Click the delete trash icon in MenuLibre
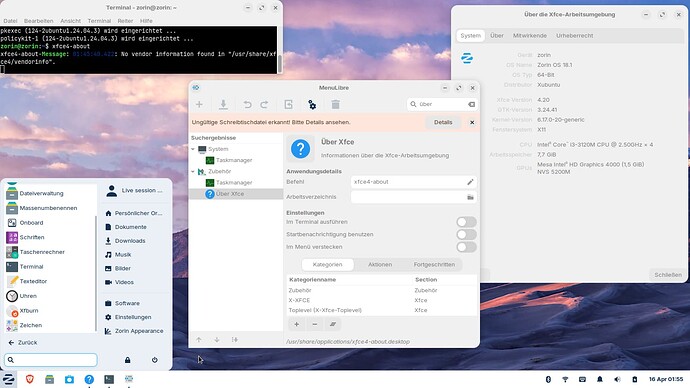Screen dimensions: 690x388 coord(335,104)
